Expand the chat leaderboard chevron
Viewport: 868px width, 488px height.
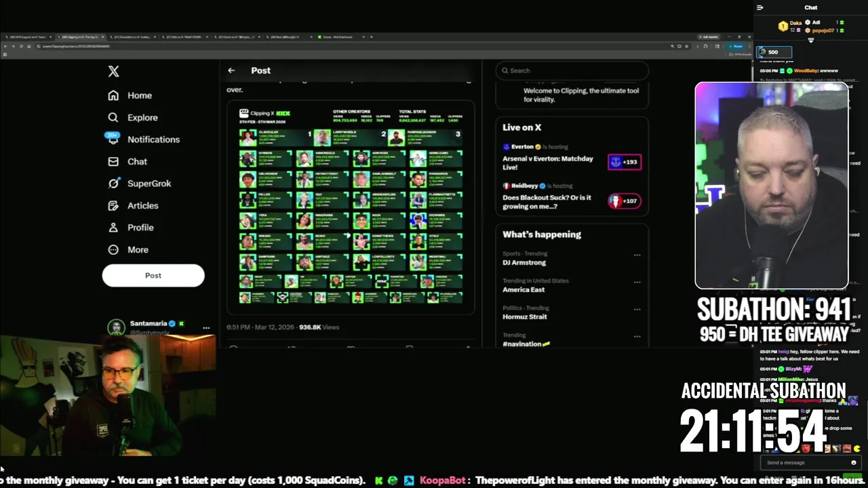pos(810,40)
